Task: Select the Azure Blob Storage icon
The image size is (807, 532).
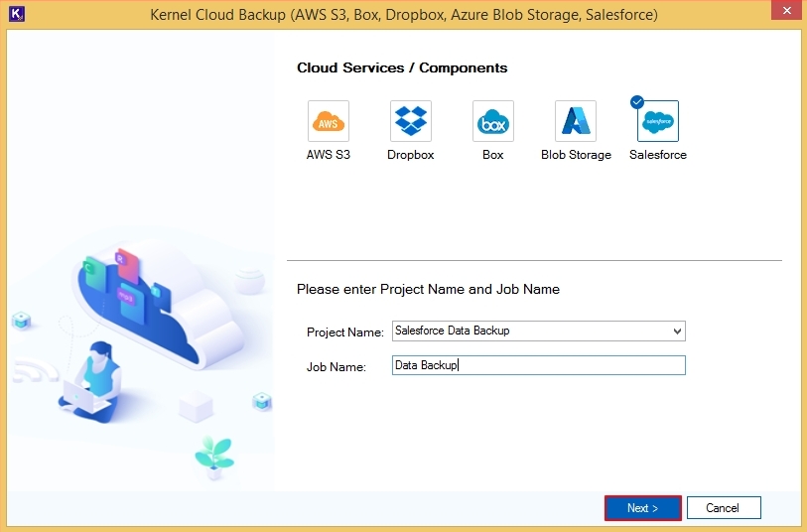Action: point(576,121)
